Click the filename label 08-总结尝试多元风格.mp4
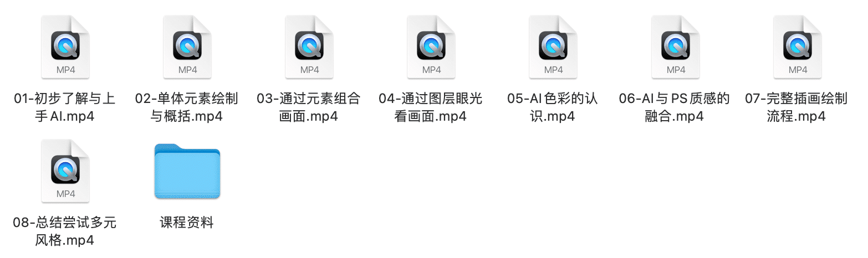 pos(65,231)
